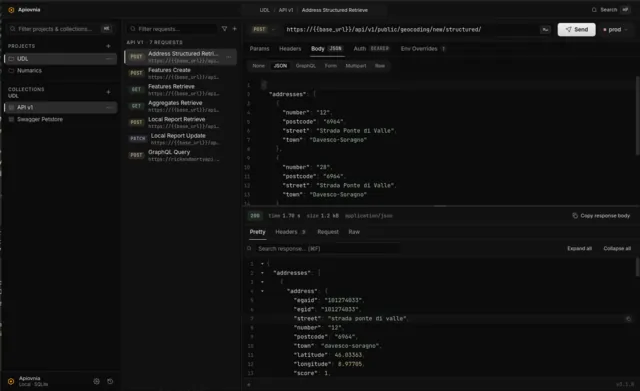Select Multipart body type
This screenshot has width=640, height=391.
[x=356, y=66]
